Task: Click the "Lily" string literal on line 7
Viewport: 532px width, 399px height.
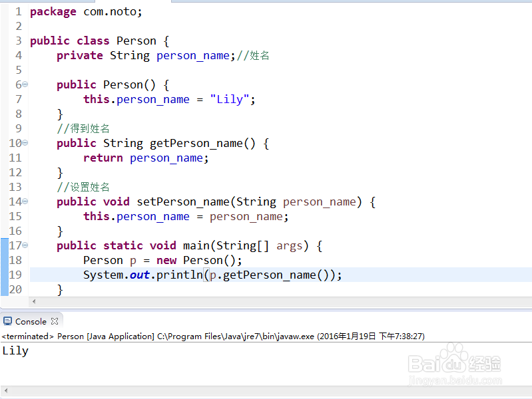Action: point(229,99)
